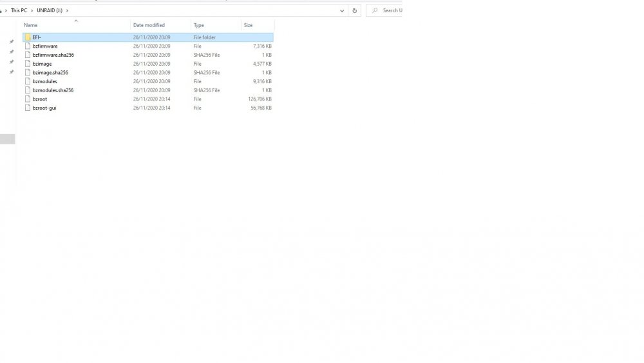Select the file name bzfirmware.sha256
This screenshot has height=363, width=644.
(x=53, y=55)
